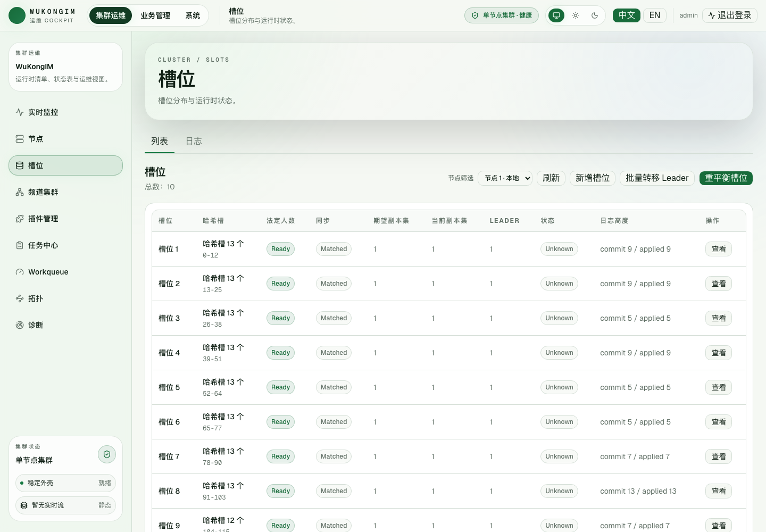The width and height of the screenshot is (766, 532).
Task: View details of 槽位 6
Action: [x=719, y=422]
